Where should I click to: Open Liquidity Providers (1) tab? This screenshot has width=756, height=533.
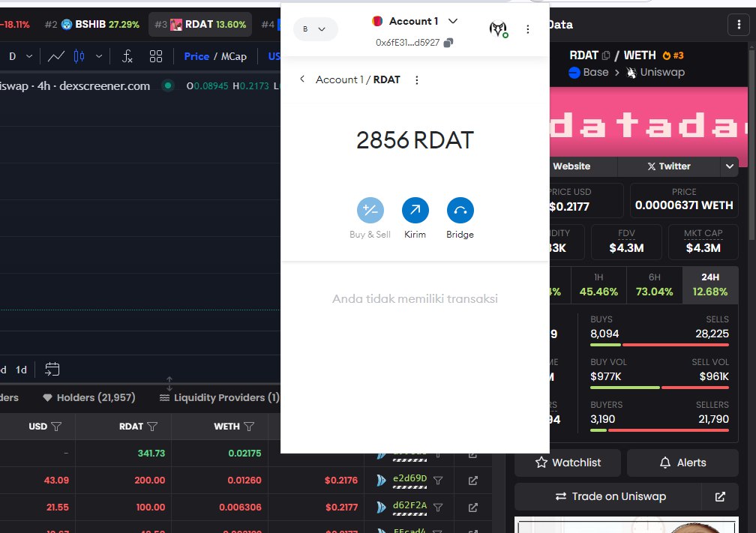219,397
